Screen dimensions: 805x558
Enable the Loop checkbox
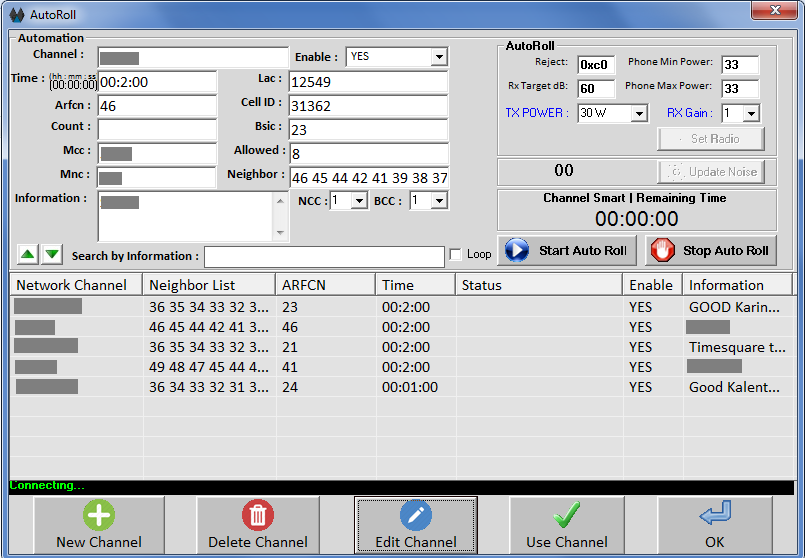pos(456,255)
